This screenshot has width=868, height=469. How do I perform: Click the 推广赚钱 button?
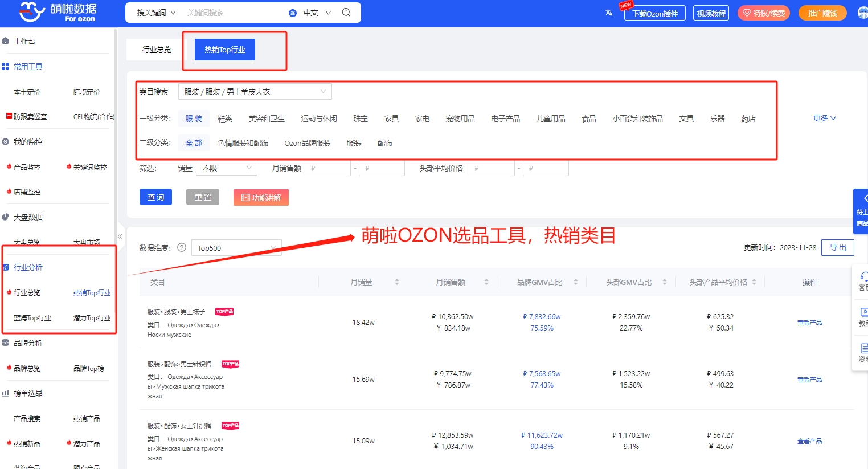pyautogui.click(x=822, y=13)
